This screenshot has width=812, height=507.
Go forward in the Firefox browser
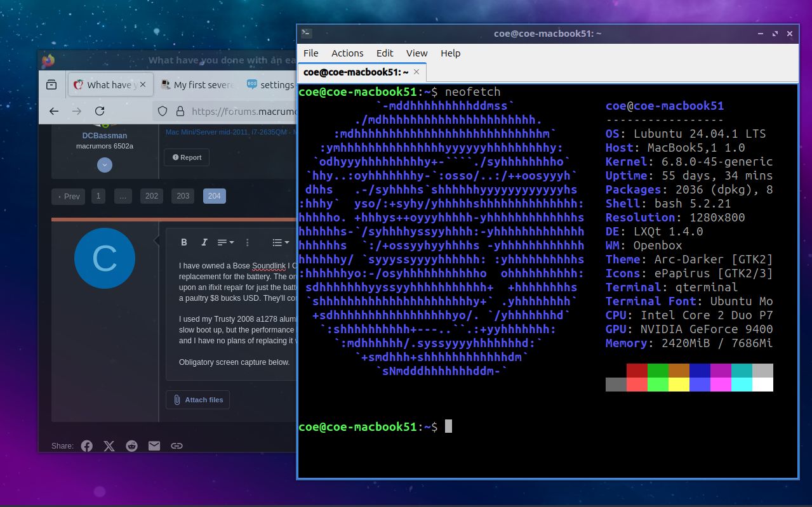point(77,111)
